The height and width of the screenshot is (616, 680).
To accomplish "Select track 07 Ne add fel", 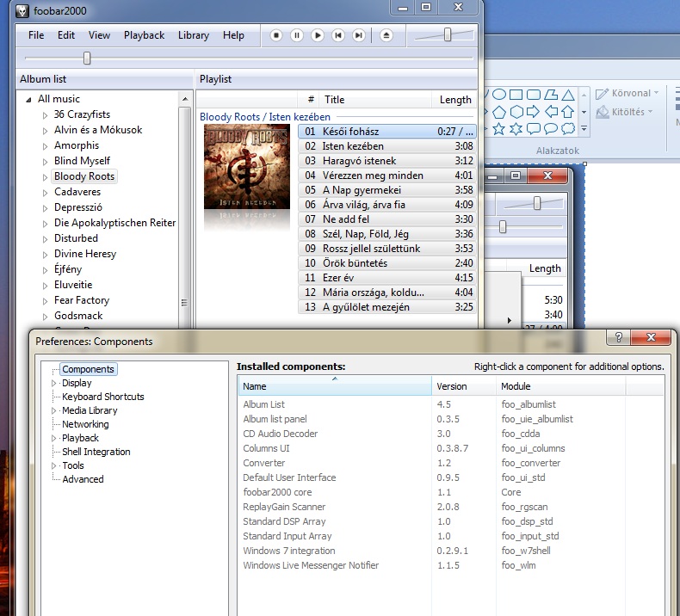I will click(386, 219).
